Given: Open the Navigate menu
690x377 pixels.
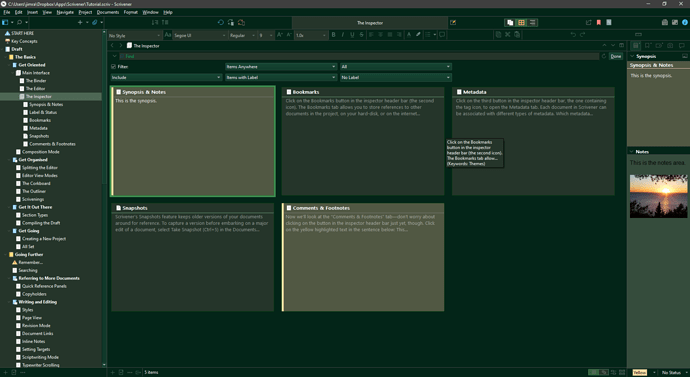Looking at the screenshot, I should (x=65, y=12).
